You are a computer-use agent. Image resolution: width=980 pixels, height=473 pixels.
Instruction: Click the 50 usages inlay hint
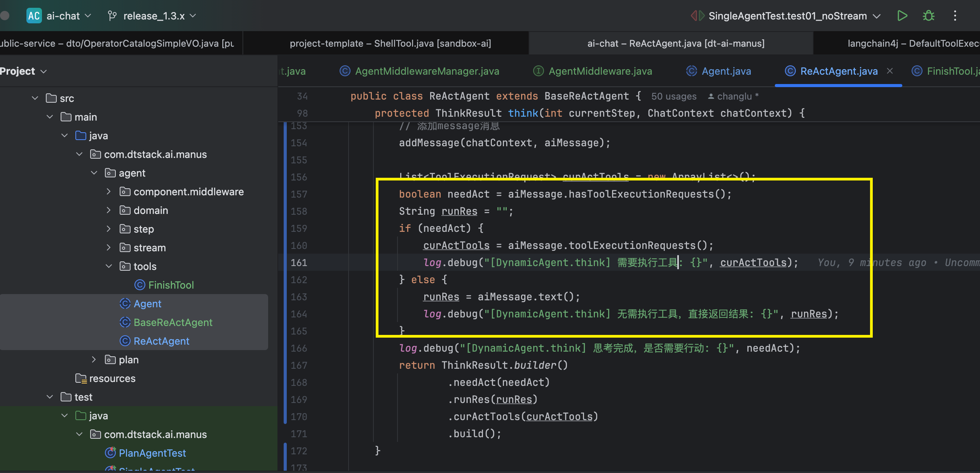pyautogui.click(x=674, y=96)
